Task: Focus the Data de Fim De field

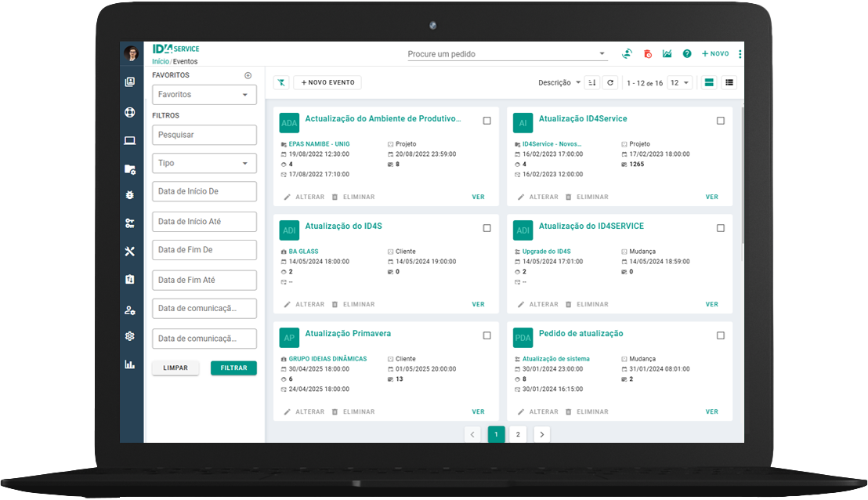Action: (x=204, y=250)
